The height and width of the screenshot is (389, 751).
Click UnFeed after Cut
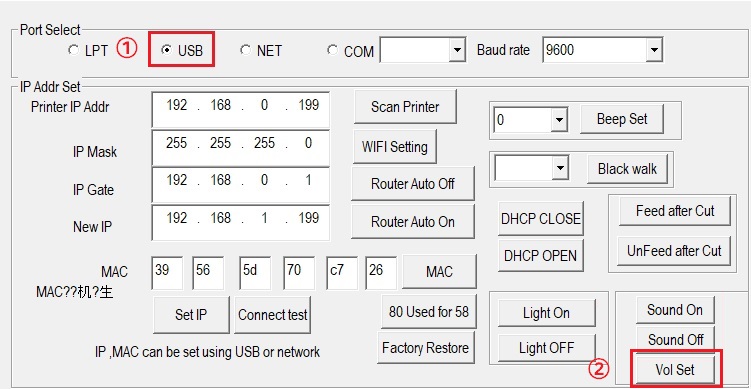[x=674, y=251]
